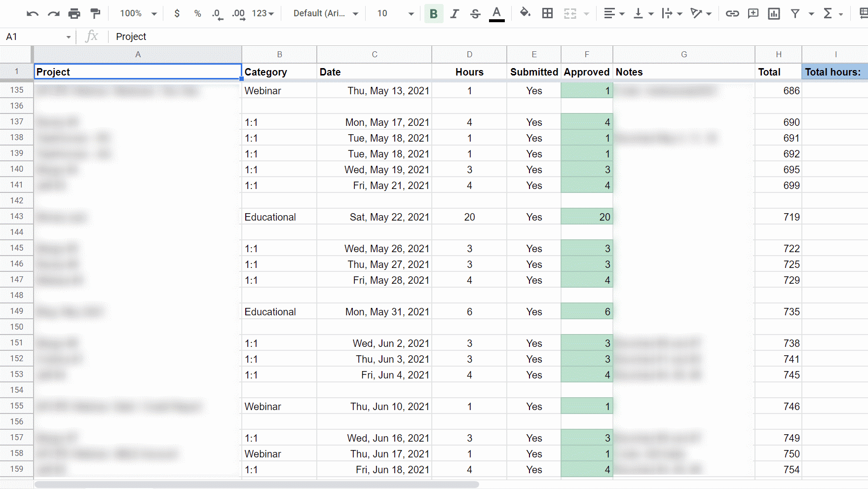Expand the horizontal alignment options
Viewport: 868px width, 489px height.
(621, 13)
